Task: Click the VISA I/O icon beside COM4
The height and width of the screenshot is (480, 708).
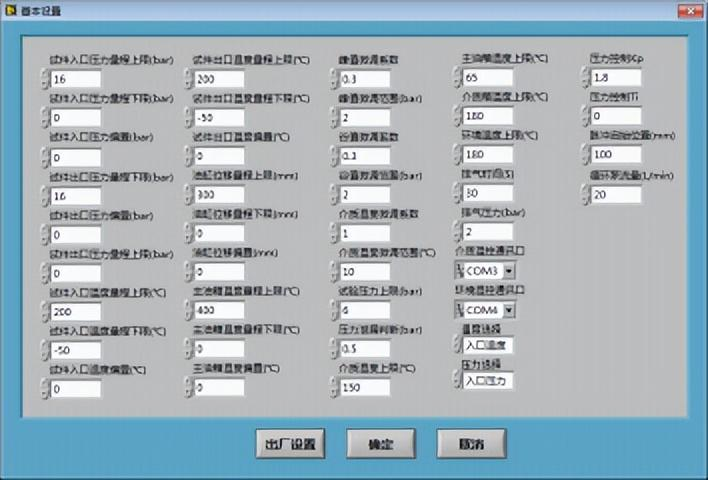Action: (x=460, y=310)
